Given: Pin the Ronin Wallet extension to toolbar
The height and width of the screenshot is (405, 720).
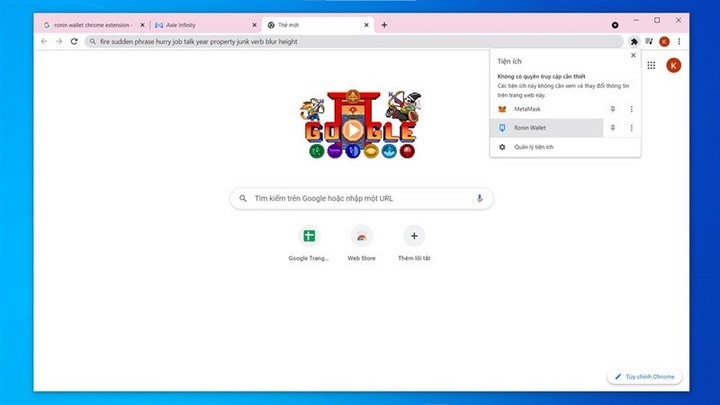Looking at the screenshot, I should click(612, 128).
